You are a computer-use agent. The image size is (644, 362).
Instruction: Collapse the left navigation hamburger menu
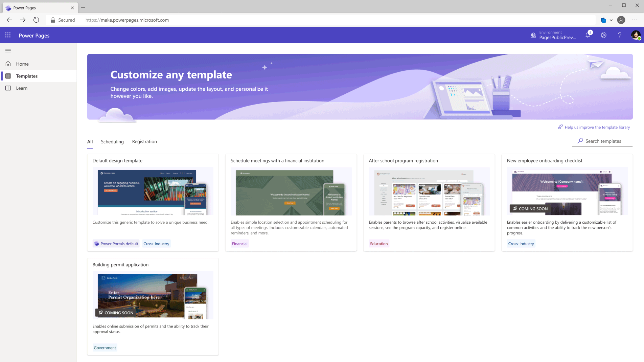pos(8,51)
